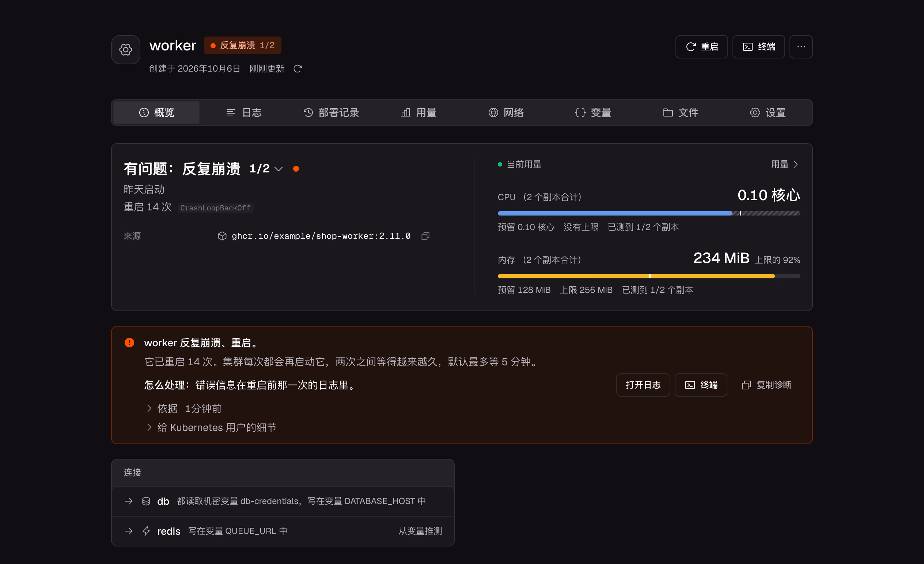Image resolution: width=924 pixels, height=564 pixels.
Task: Click the arrow icon on the db row
Action: tap(129, 502)
